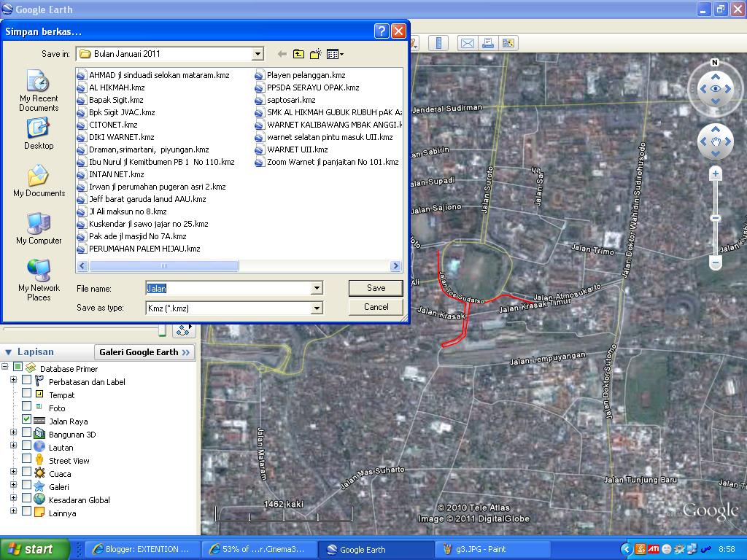Enable the Perbatasan dan Label layer
Viewport: 747px width, 560px height.
click(27, 380)
